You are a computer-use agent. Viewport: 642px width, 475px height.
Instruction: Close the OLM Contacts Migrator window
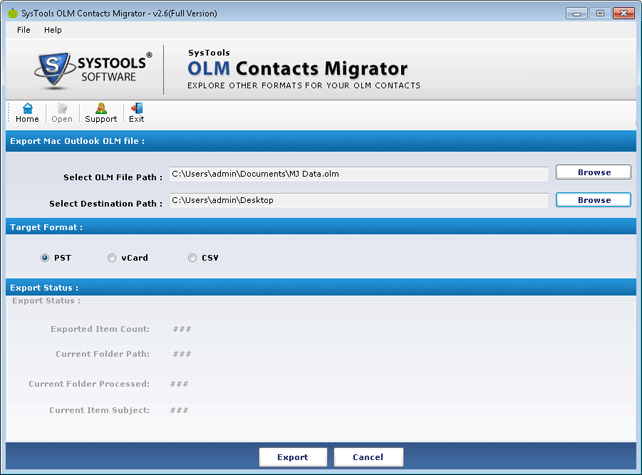624,14
